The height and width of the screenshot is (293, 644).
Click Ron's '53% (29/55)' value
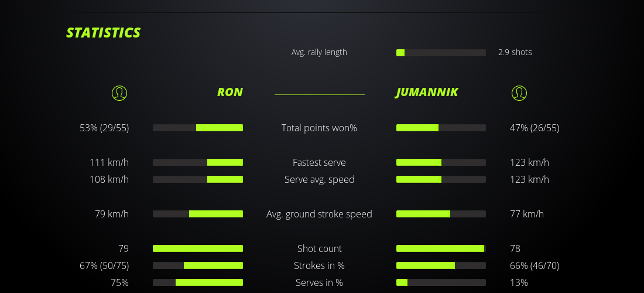pyautogui.click(x=104, y=128)
